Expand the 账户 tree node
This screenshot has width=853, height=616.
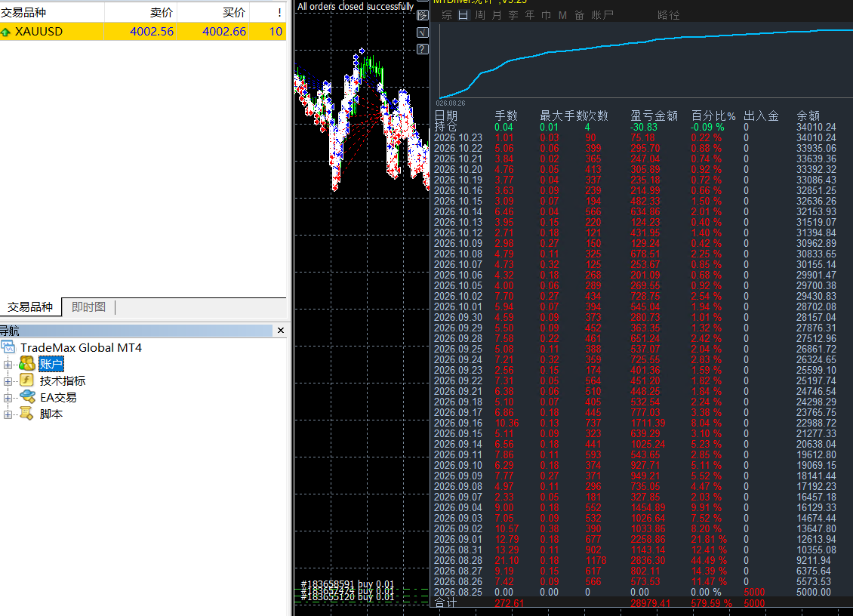tap(8, 365)
